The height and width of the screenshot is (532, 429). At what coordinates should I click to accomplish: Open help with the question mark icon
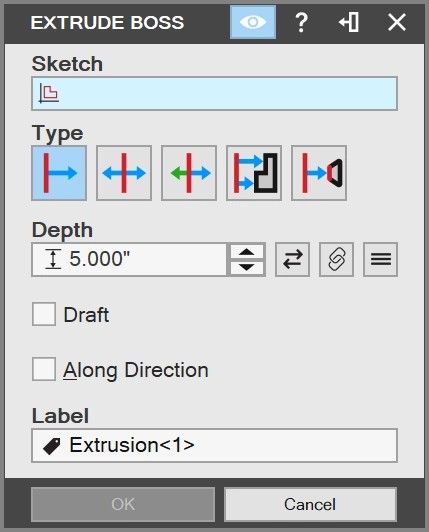301,22
